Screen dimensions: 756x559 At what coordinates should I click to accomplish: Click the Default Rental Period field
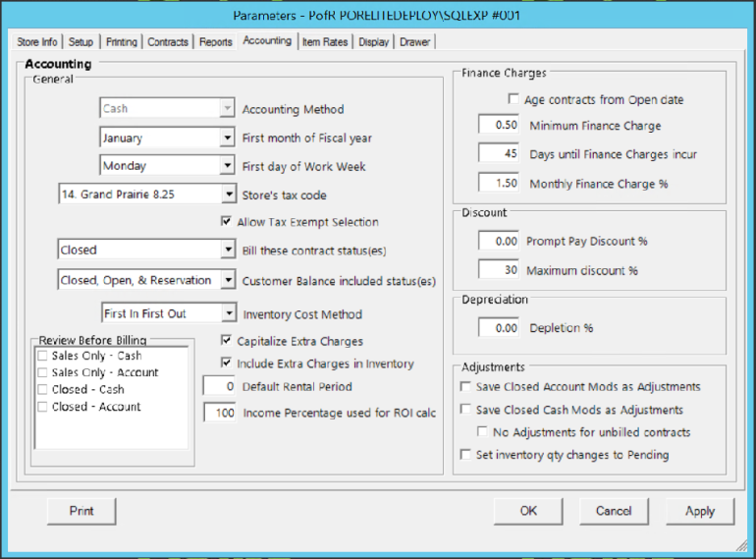point(219,386)
